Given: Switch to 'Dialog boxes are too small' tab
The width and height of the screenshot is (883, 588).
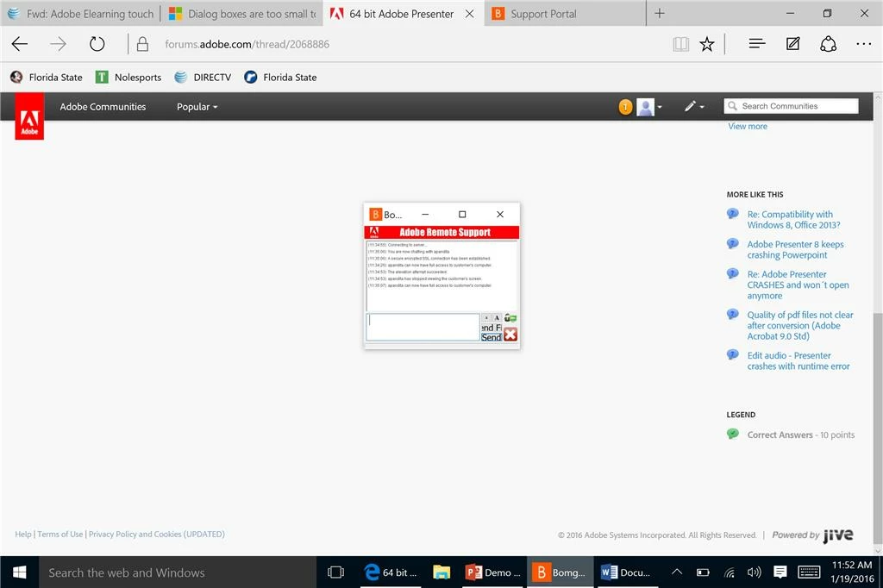Looking at the screenshot, I should [242, 14].
